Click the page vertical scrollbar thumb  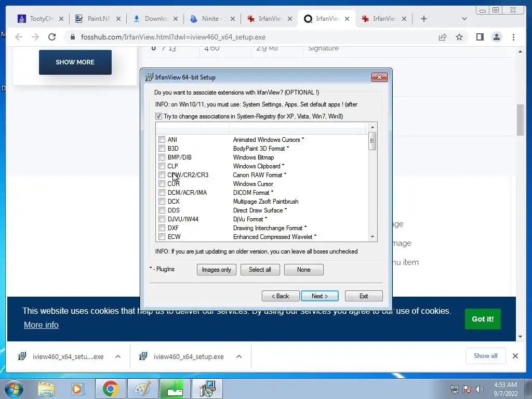pyautogui.click(x=520, y=120)
